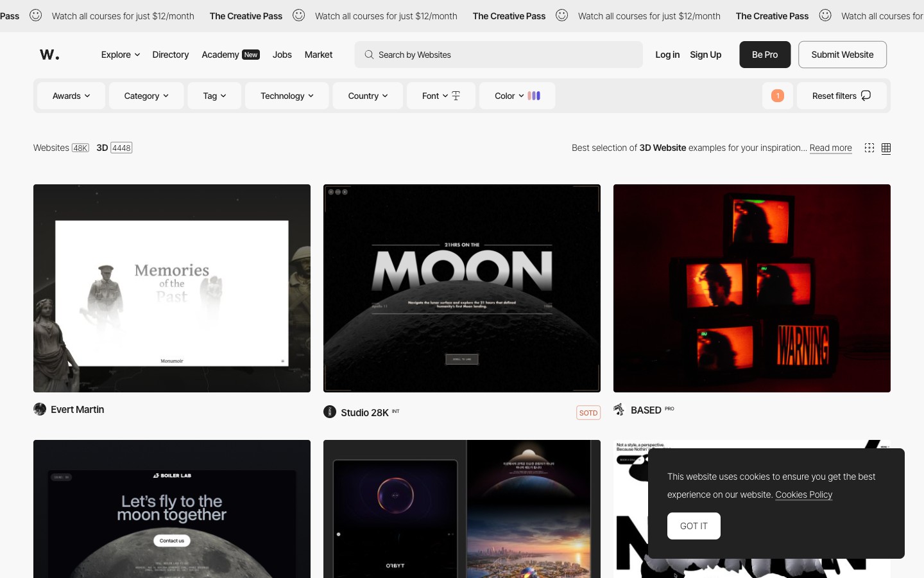
Task: Open the Awards filter dropdown
Action: (x=71, y=96)
